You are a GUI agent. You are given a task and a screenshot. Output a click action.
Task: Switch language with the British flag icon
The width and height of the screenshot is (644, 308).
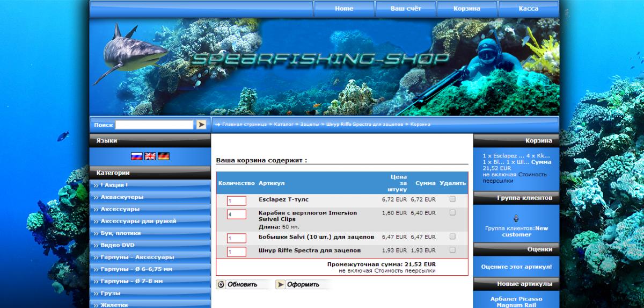click(150, 156)
